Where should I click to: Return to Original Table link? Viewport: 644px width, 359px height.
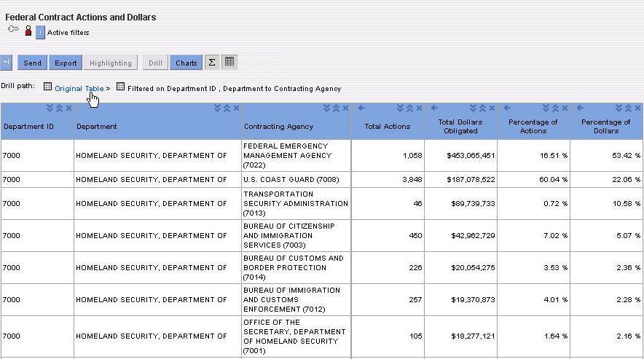point(79,88)
